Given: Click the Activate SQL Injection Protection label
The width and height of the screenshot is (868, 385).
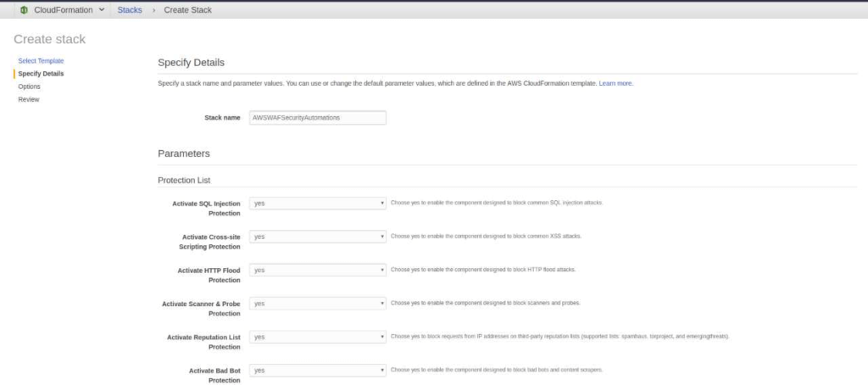Looking at the screenshot, I should tap(207, 209).
